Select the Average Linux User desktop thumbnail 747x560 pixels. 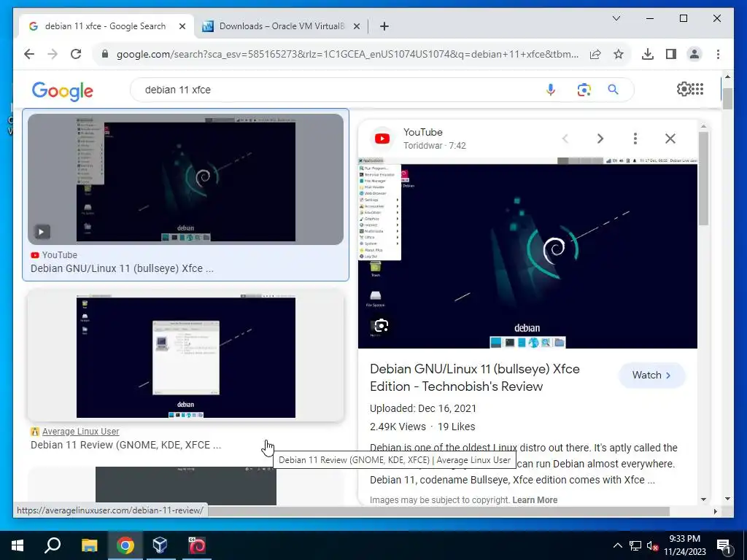click(186, 356)
